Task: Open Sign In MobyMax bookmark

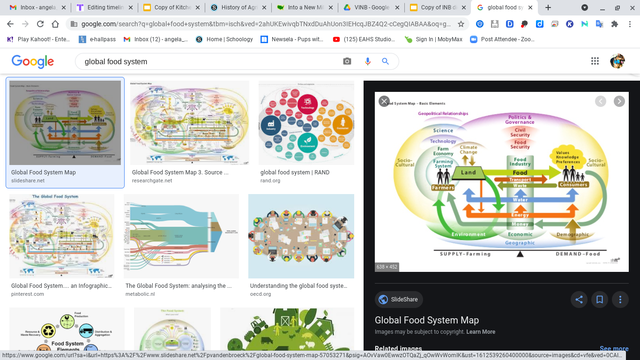Action: pyautogui.click(x=433, y=39)
